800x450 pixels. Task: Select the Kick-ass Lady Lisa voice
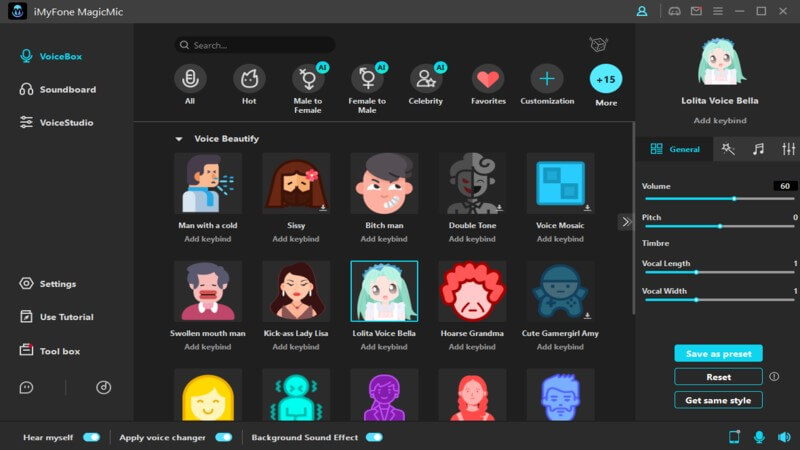tap(296, 291)
